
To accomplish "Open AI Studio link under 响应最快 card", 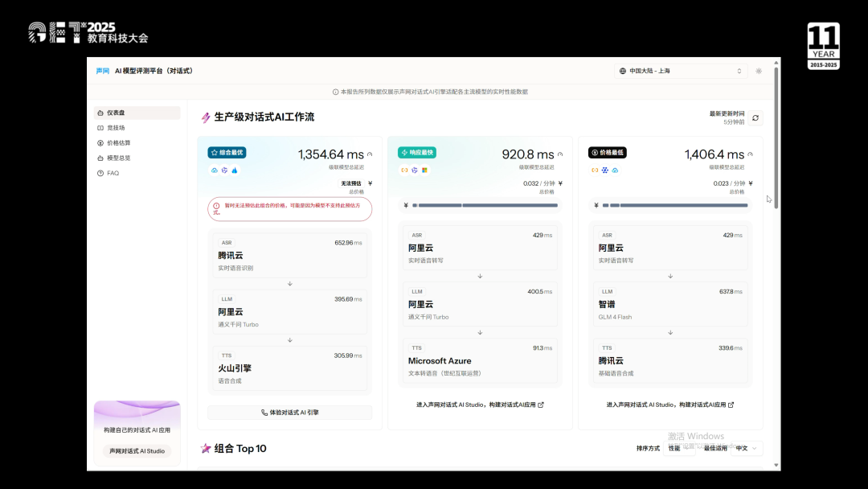I will pyautogui.click(x=480, y=405).
